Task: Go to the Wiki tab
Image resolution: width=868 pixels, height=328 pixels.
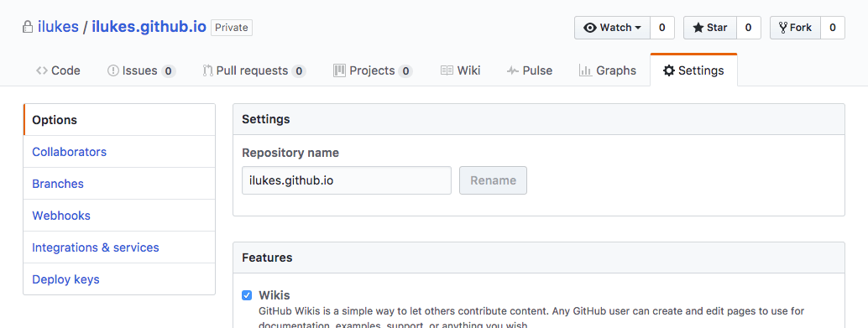Action: click(x=461, y=70)
